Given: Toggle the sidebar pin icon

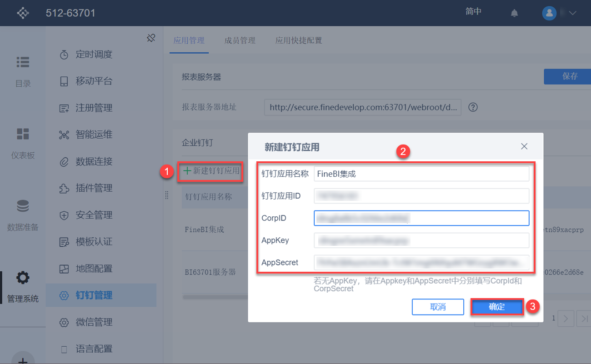Looking at the screenshot, I should (151, 38).
